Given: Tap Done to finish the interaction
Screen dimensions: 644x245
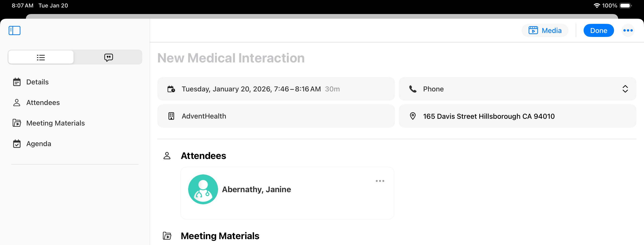Looking at the screenshot, I should [599, 30].
